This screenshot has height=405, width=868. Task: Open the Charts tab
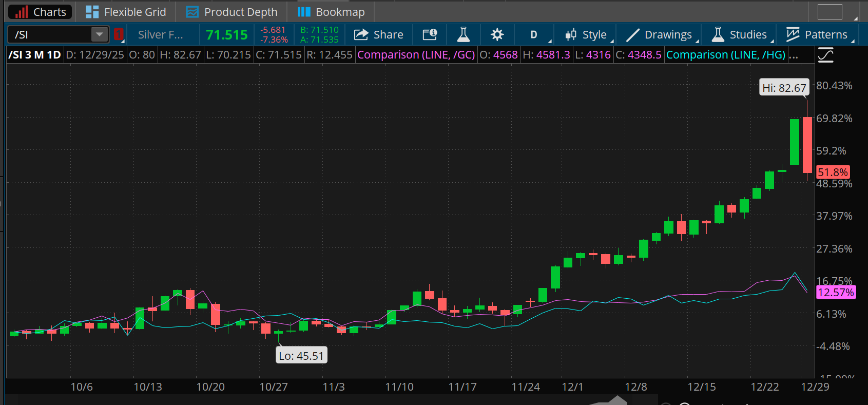[41, 12]
